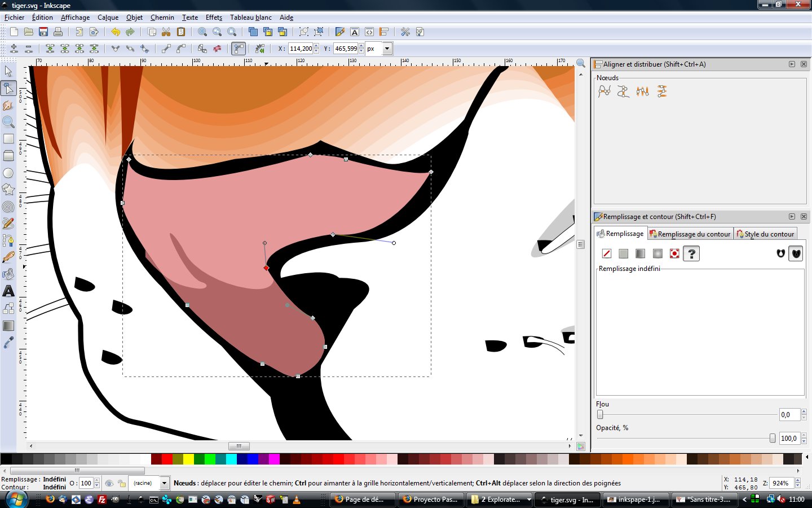
Task: Click the Undo arrow icon
Action: tap(116, 32)
